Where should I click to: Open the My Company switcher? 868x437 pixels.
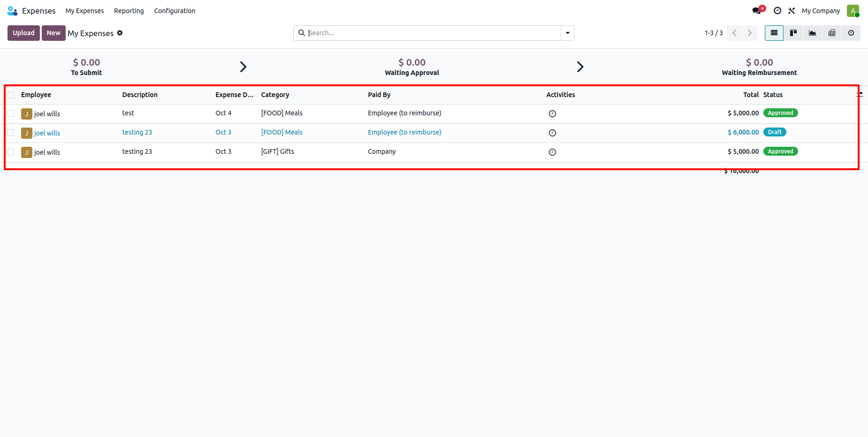click(x=821, y=11)
